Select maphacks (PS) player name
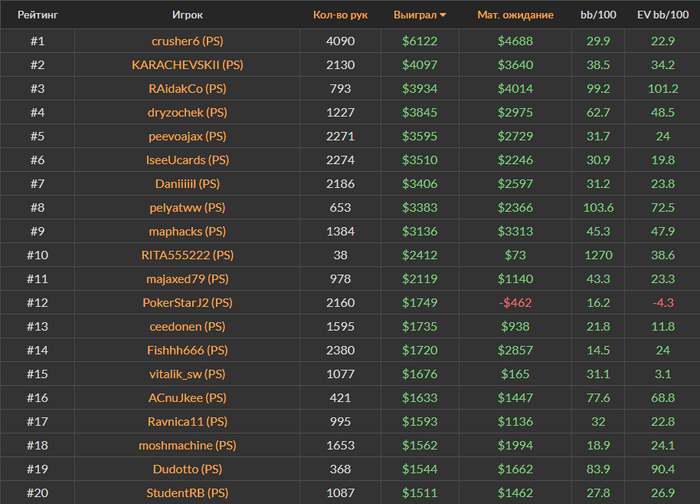Image resolution: width=700 pixels, height=504 pixels. click(x=187, y=232)
